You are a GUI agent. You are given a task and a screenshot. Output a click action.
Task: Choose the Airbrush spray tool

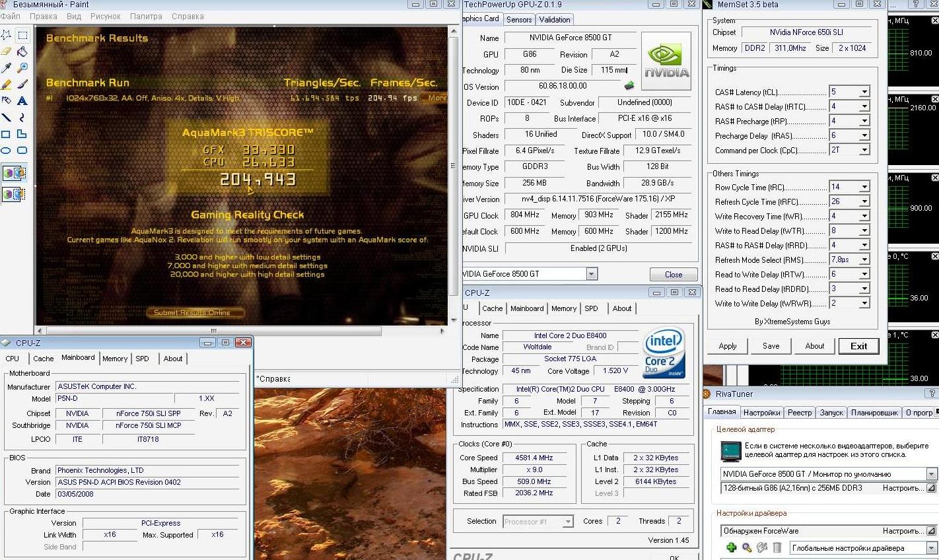tap(6, 101)
